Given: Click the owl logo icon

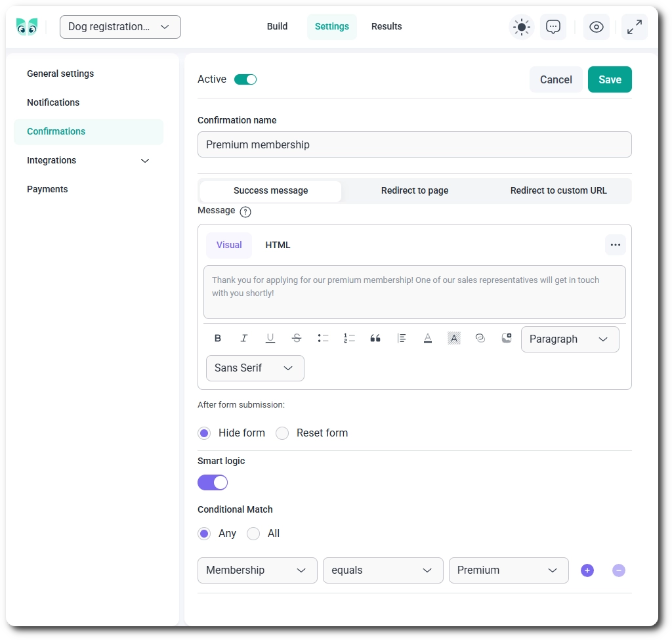Looking at the screenshot, I should [26, 26].
